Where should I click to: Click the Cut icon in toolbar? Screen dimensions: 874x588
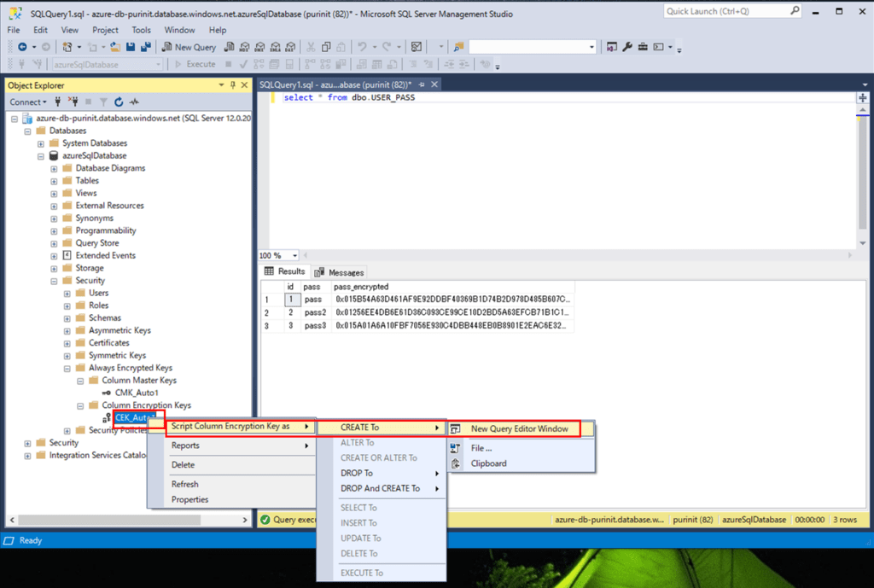tap(311, 48)
